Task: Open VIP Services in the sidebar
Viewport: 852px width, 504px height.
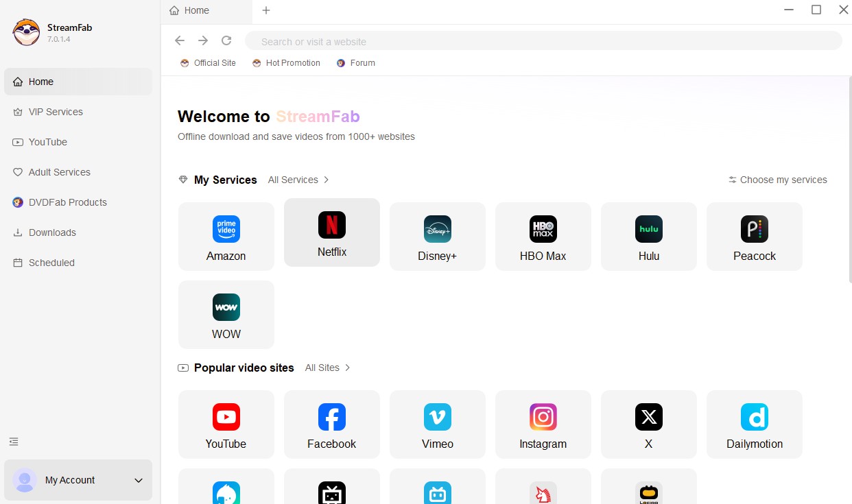Action: coord(56,112)
